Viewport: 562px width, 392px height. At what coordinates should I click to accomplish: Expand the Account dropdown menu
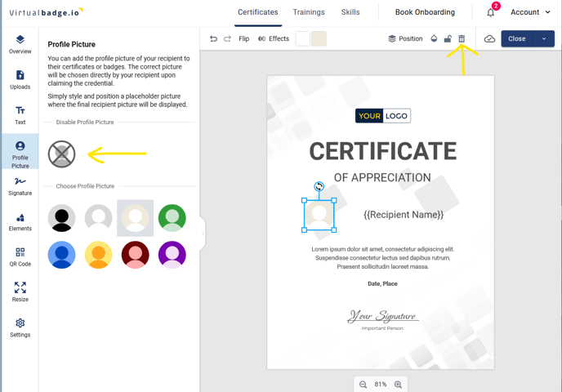(x=530, y=12)
